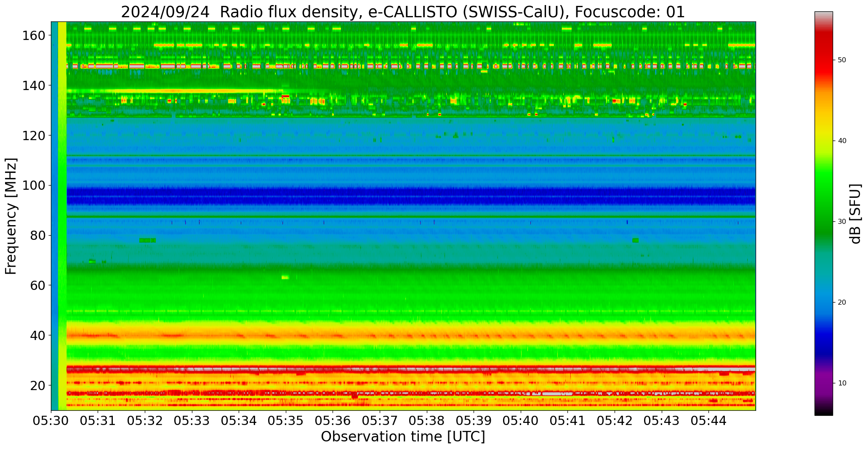Click the 100 frequency tick label
The width and height of the screenshot is (868, 449).
click(34, 186)
